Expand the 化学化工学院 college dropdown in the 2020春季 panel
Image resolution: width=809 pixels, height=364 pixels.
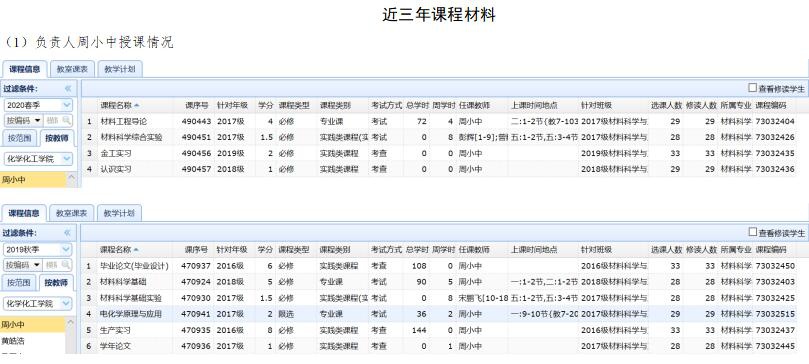(67, 159)
